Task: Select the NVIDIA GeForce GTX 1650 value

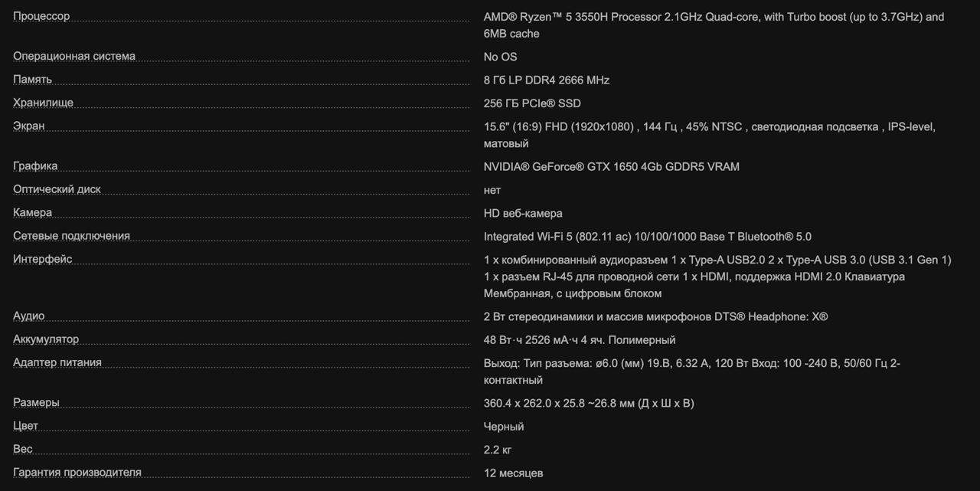Action: pos(612,166)
